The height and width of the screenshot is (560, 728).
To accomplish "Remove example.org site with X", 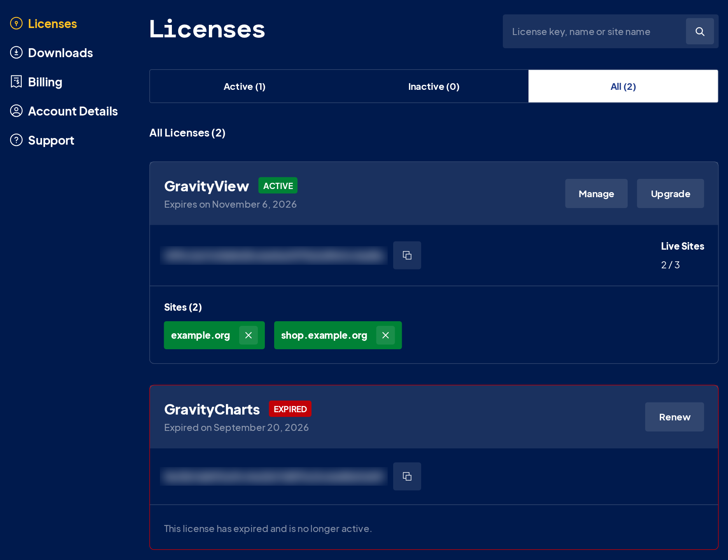I will tap(248, 335).
